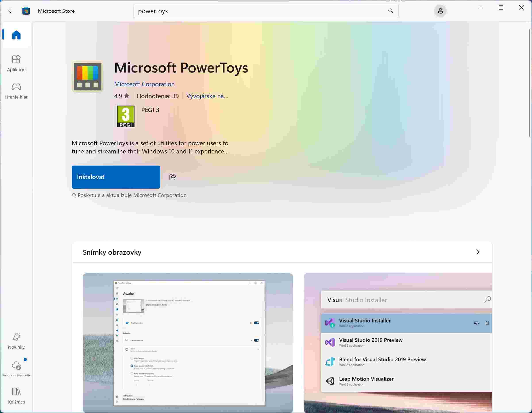The width and height of the screenshot is (532, 413).
Task: Open the Microsoft Corporation publisher link
Action: coord(144,84)
